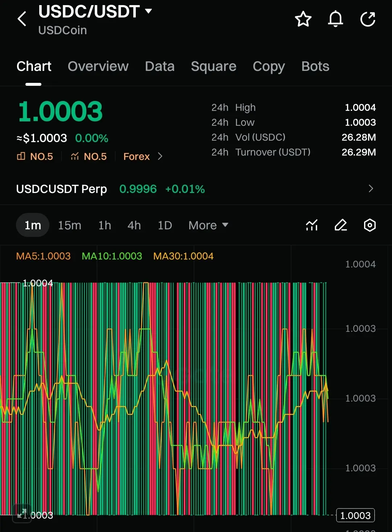Tap the current price tag on axis
This screenshot has height=532, width=392.
click(x=355, y=515)
